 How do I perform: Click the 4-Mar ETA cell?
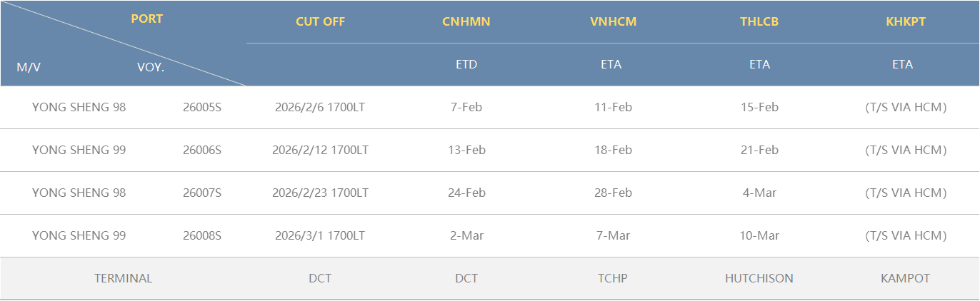(x=759, y=193)
